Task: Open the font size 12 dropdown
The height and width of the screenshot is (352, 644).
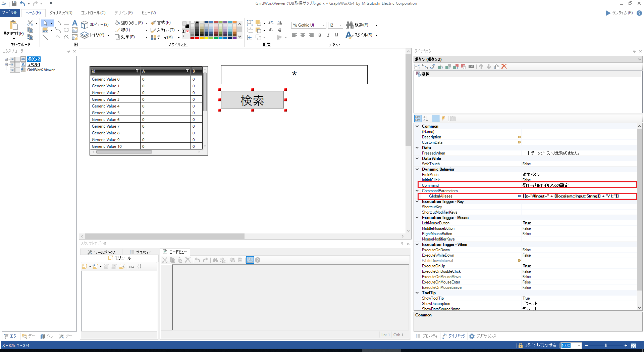Action: point(340,25)
